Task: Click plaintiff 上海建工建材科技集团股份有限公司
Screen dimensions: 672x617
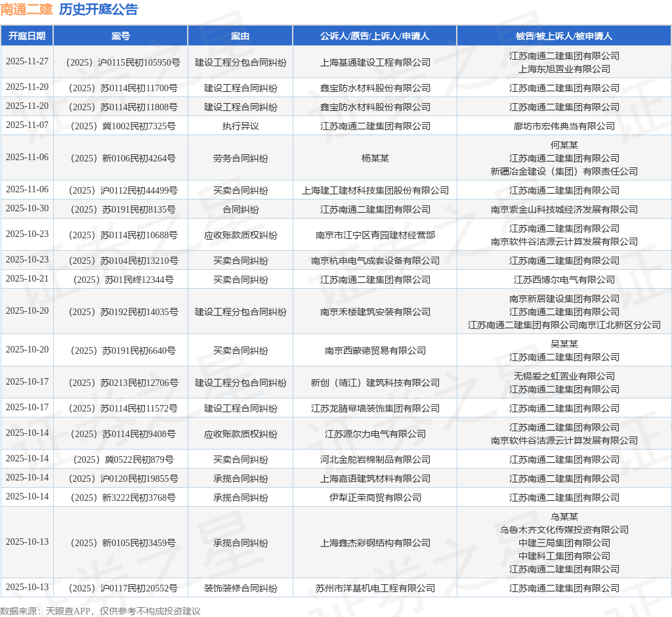Action: 375,190
